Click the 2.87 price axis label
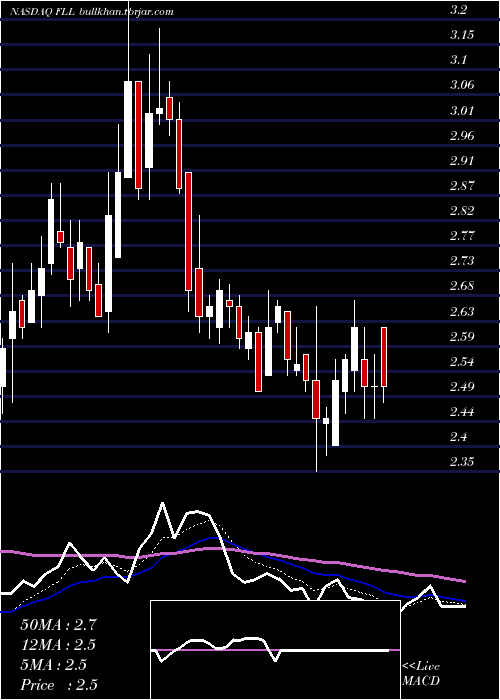Viewport: 500px width, 700px height. (x=462, y=185)
